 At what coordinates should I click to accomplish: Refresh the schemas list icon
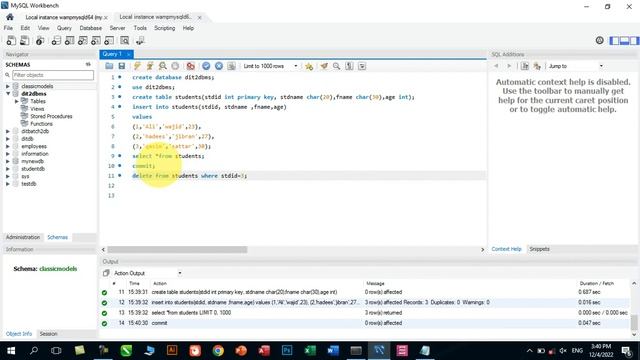(88, 64)
